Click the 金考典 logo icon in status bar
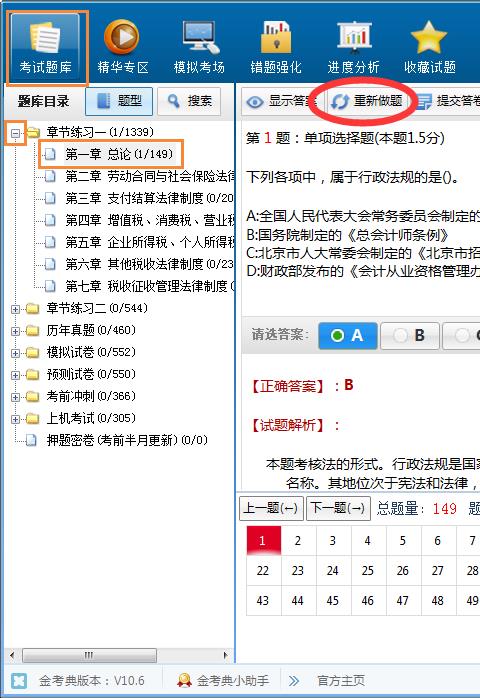 (x=19, y=681)
